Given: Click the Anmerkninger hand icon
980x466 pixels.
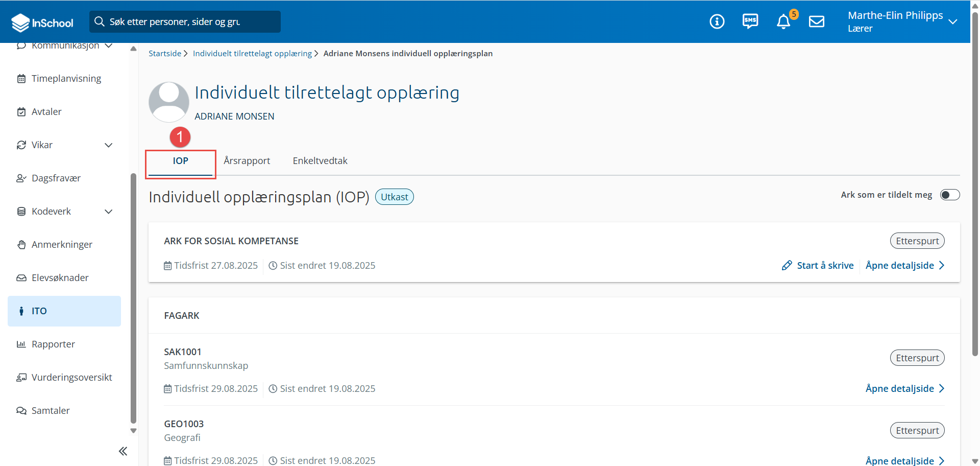Looking at the screenshot, I should click(21, 245).
